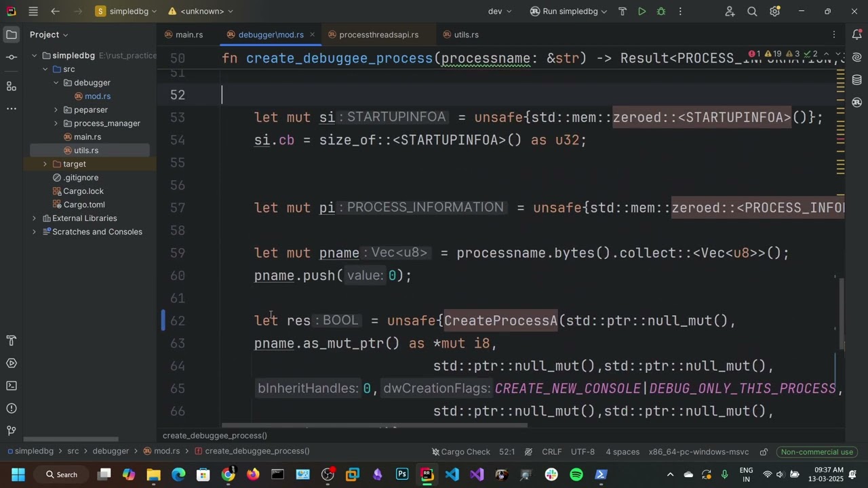
Task: Click x86_64-pc-windows-msvc toolchain widget
Action: coord(698,452)
